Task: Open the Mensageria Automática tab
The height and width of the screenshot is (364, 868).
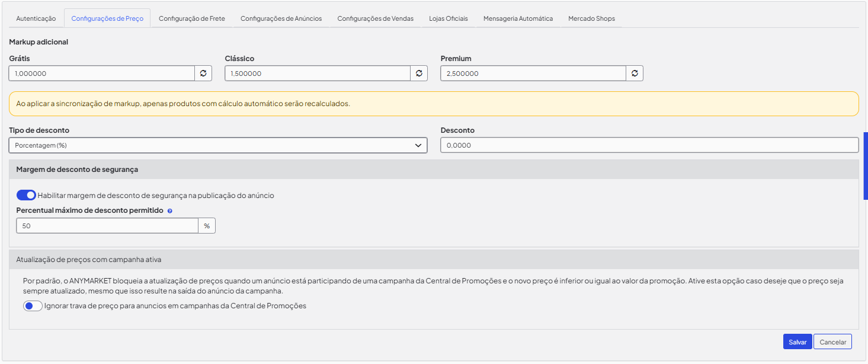Action: pyautogui.click(x=518, y=18)
